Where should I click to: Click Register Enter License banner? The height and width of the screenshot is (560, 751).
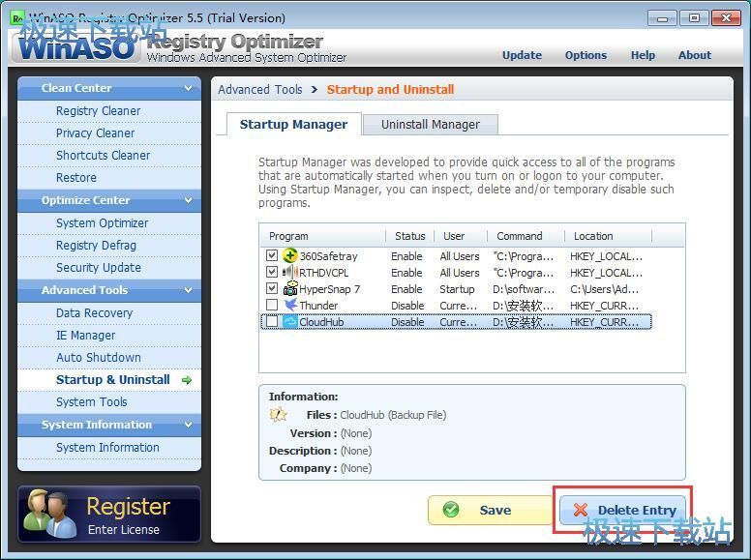(109, 514)
